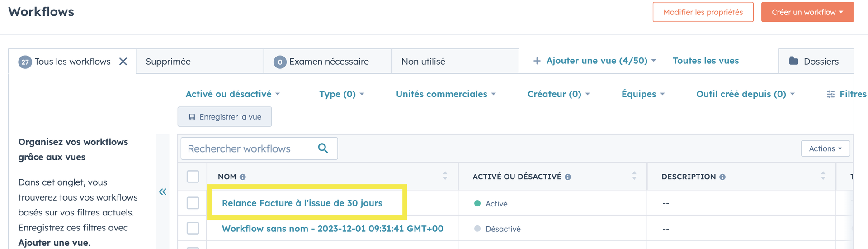Show info for Description column
The image size is (868, 249).
722,177
